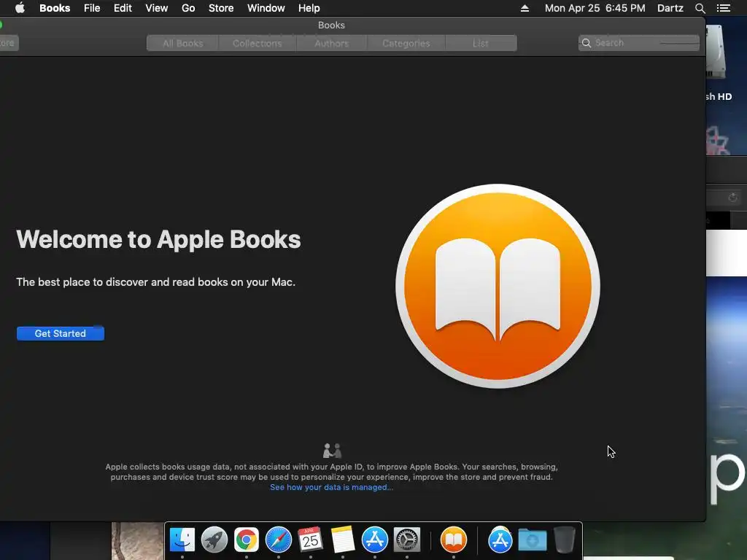747x560 pixels.
Task: Click the Dartz user name in menu bar
Action: (x=670, y=8)
